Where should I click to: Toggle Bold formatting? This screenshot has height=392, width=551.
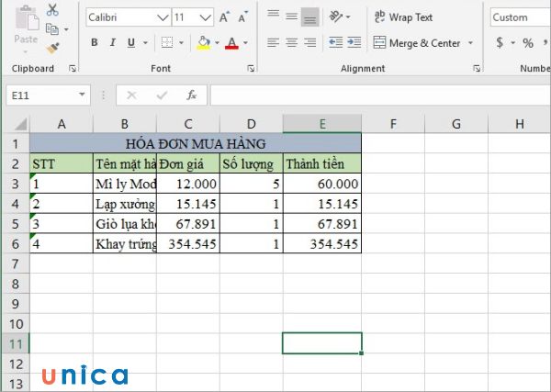pyautogui.click(x=95, y=42)
